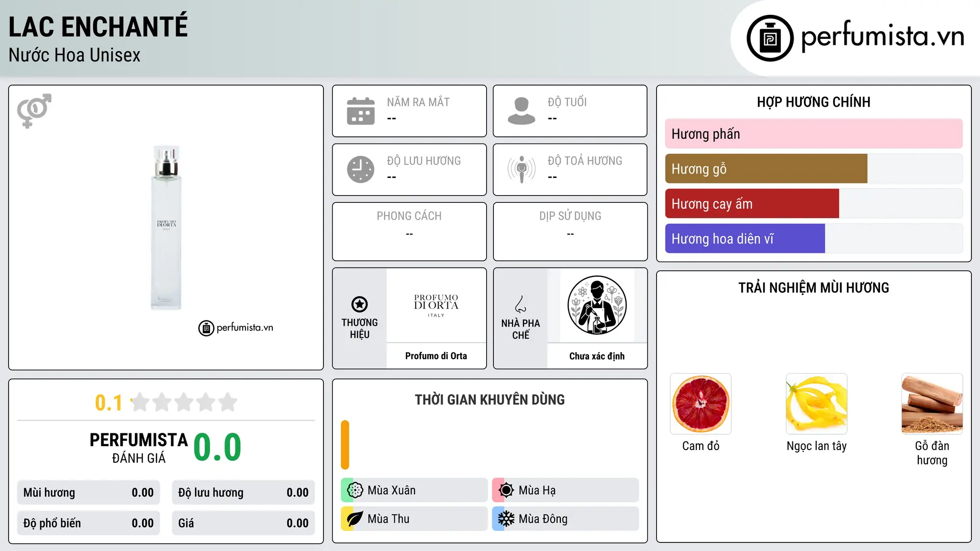
Task: Open the Ngọc lan tây ylang-ylang image
Action: tap(816, 404)
